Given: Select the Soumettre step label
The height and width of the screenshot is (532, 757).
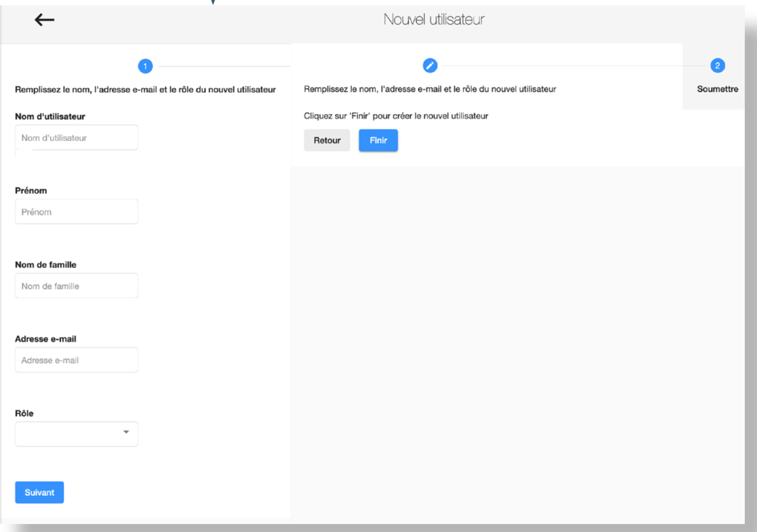Looking at the screenshot, I should click(717, 89).
